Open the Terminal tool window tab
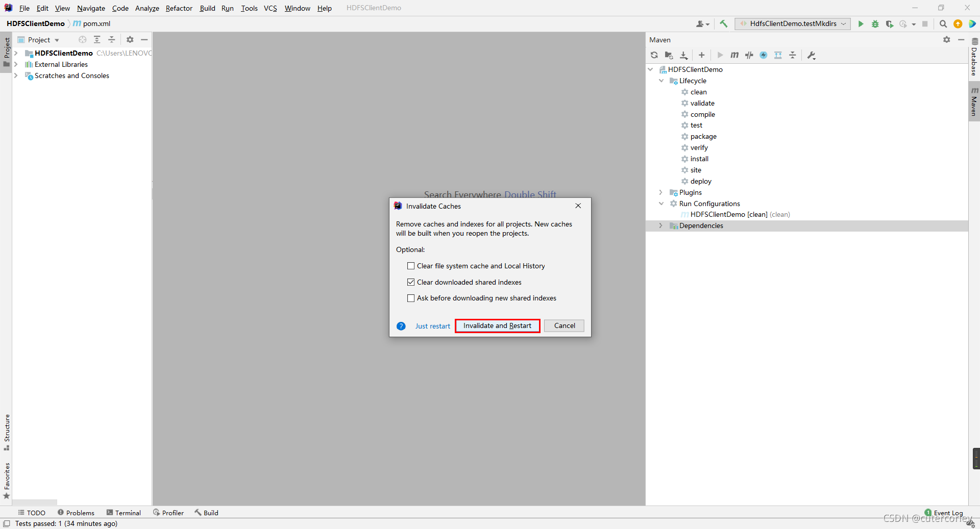 point(124,513)
